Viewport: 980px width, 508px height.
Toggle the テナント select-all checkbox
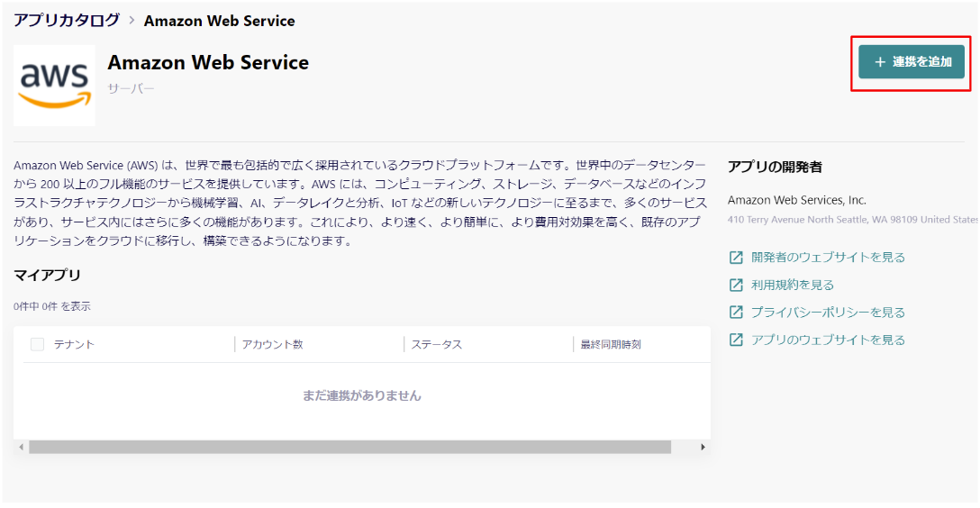(x=38, y=344)
